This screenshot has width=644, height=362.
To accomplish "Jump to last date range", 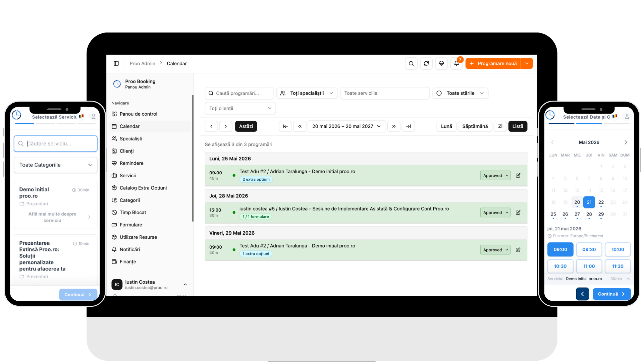I will pyautogui.click(x=408, y=126).
